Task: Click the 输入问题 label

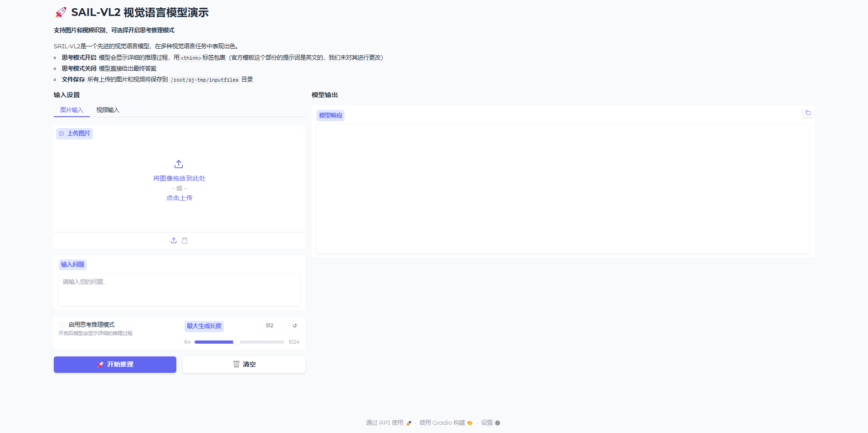Action: pos(72,264)
